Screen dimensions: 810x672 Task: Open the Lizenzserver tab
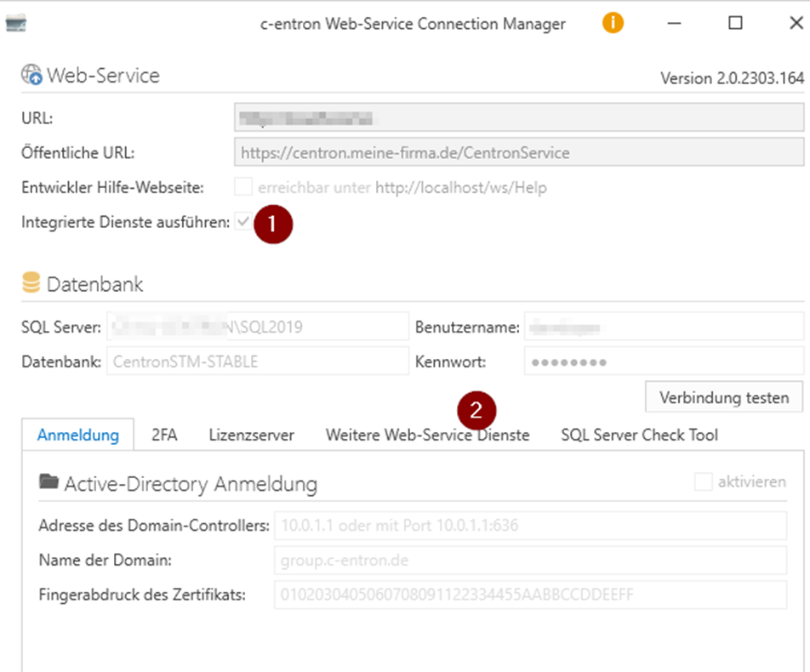(251, 435)
